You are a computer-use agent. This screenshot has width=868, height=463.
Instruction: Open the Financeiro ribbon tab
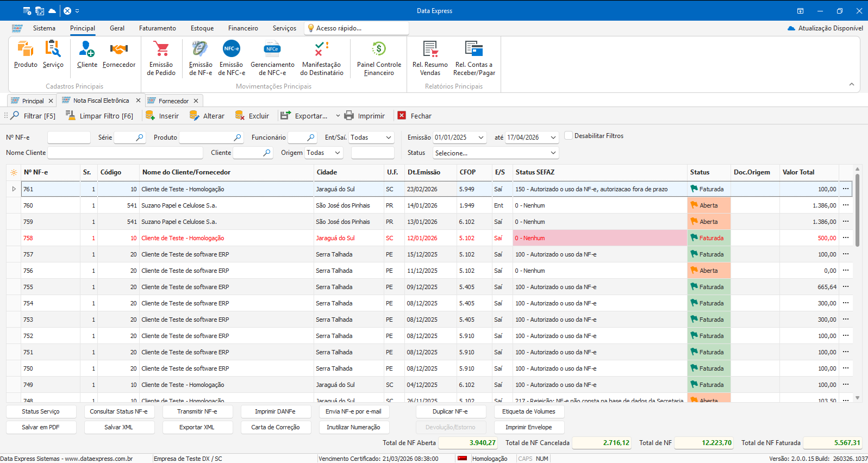[x=243, y=28]
